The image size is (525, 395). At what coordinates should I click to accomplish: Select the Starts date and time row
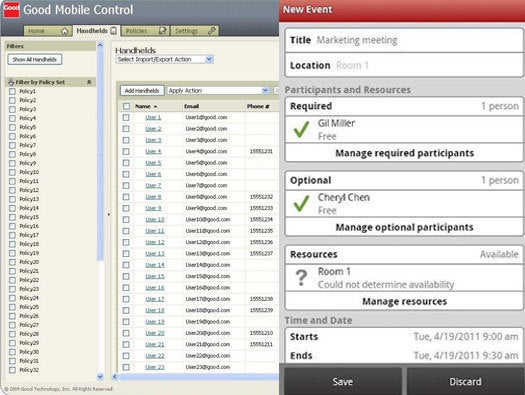tap(404, 336)
